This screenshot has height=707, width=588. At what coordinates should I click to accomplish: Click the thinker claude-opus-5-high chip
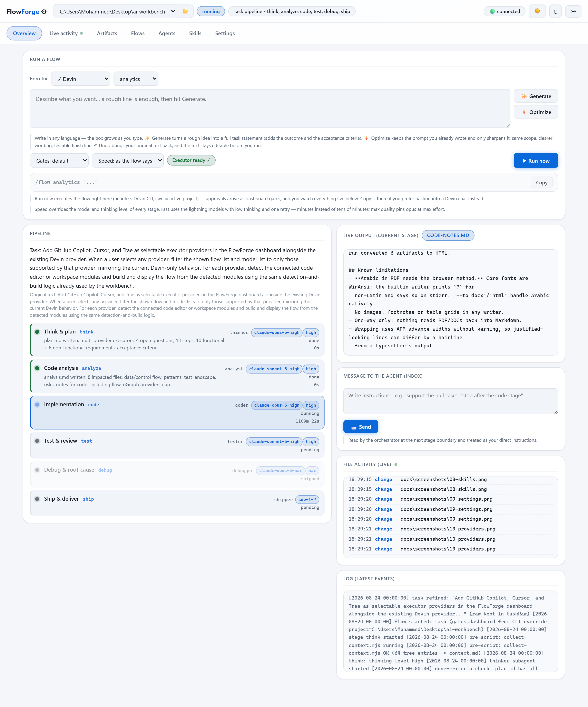pos(276,333)
